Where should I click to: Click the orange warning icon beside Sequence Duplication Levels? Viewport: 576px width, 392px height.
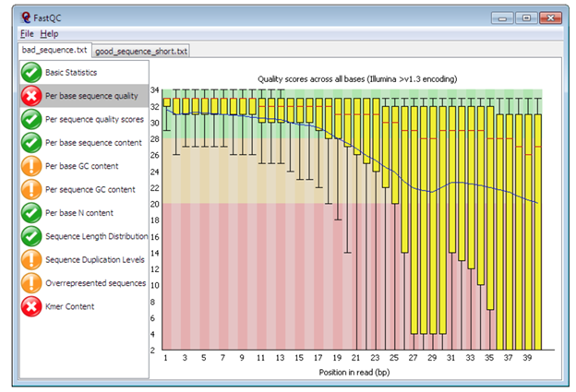[31, 259]
